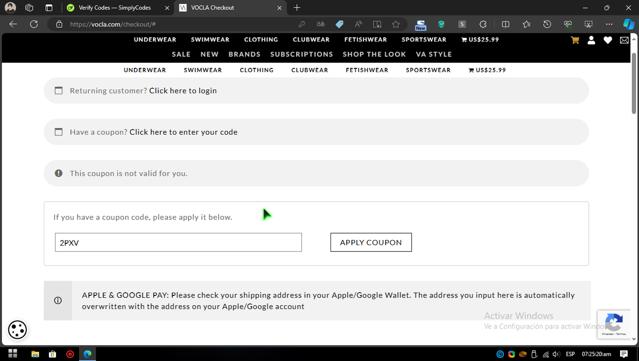Open CLOTHING in white sub-navigation
The height and width of the screenshot is (361, 639).
coord(256,70)
